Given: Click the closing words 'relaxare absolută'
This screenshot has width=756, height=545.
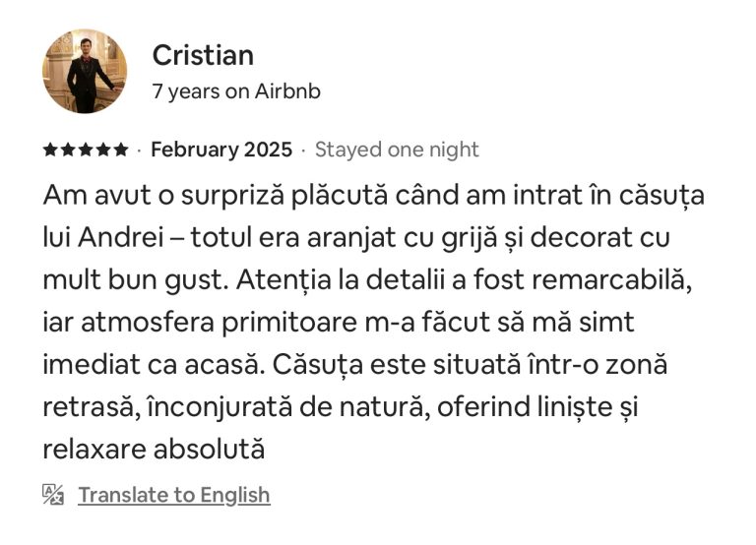Looking at the screenshot, I should (x=155, y=449).
